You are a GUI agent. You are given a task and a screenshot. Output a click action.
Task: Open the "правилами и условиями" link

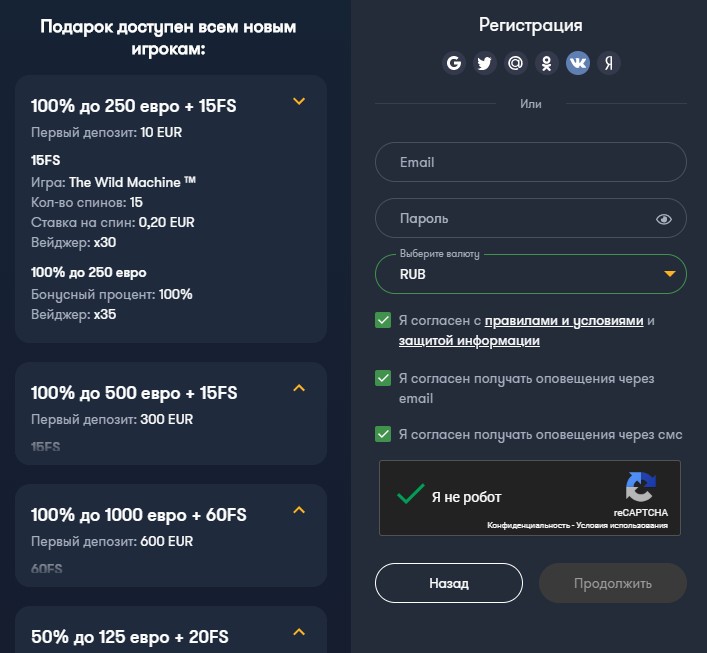564,321
